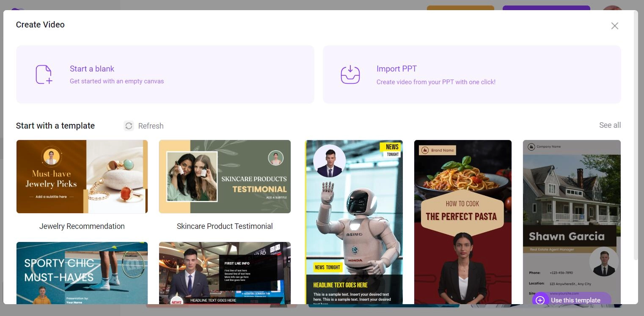Click the Create Video dialog title
644x316 pixels.
[40, 25]
